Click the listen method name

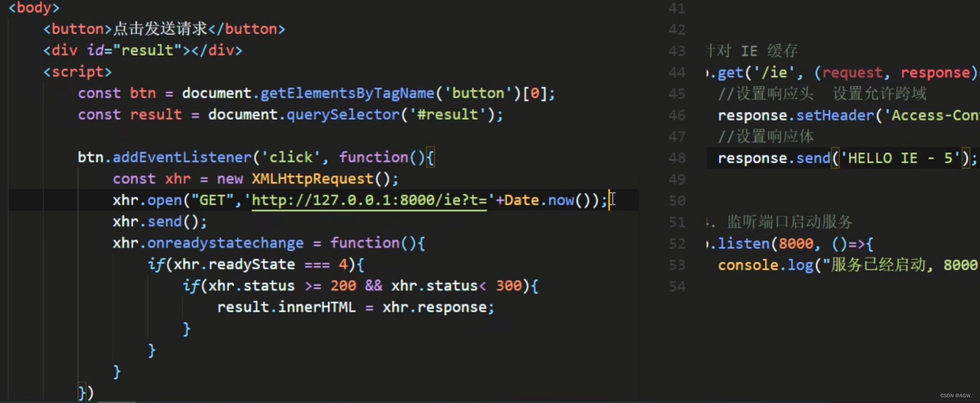point(744,244)
